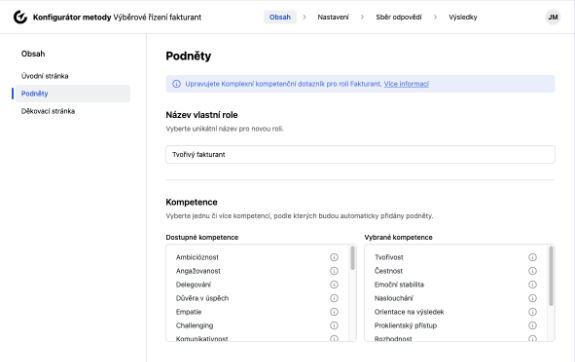Switch to Sběr odpovědí step
The width and height of the screenshot is (575, 362).
click(x=399, y=17)
